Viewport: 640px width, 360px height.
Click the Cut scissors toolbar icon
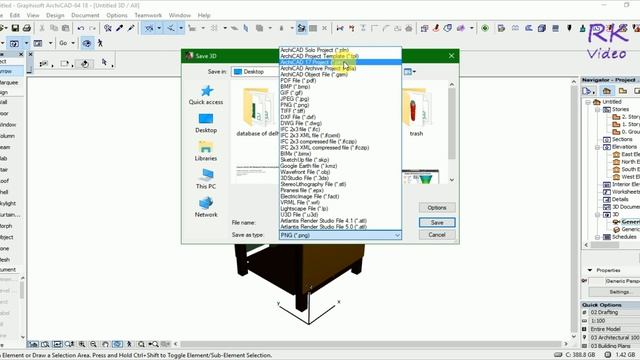42,28
